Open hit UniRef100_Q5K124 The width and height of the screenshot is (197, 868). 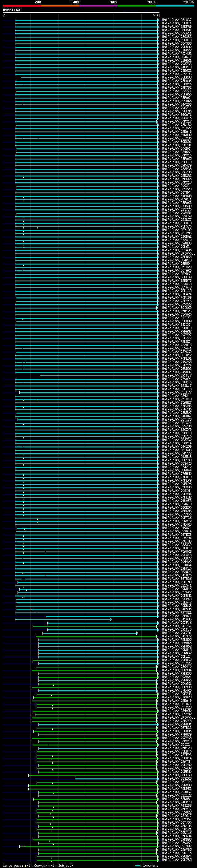177,656
